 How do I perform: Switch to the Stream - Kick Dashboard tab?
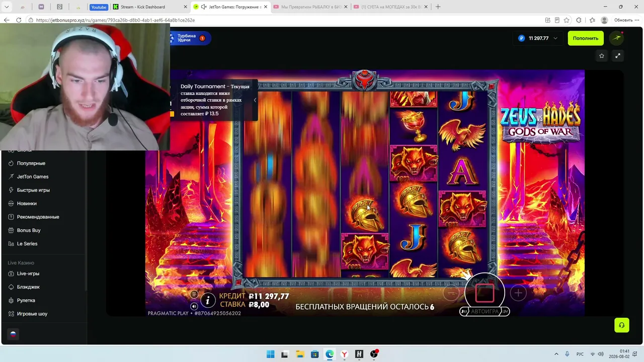[x=149, y=7]
